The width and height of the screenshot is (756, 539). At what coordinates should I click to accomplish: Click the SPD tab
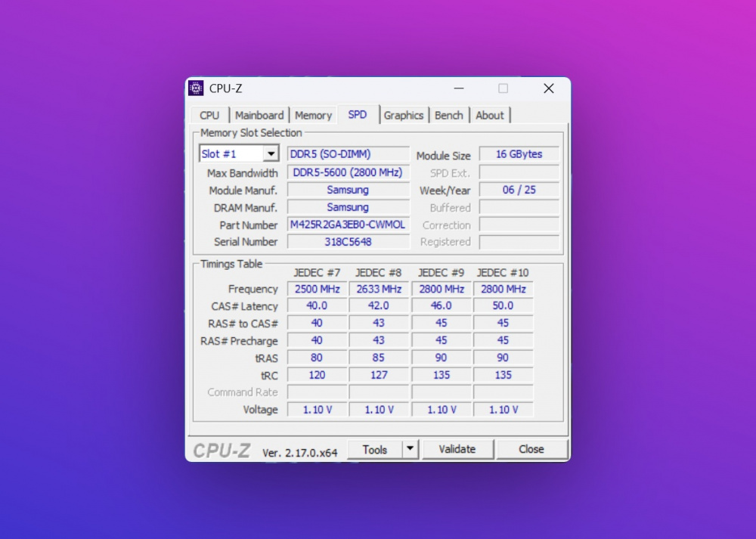(x=358, y=115)
